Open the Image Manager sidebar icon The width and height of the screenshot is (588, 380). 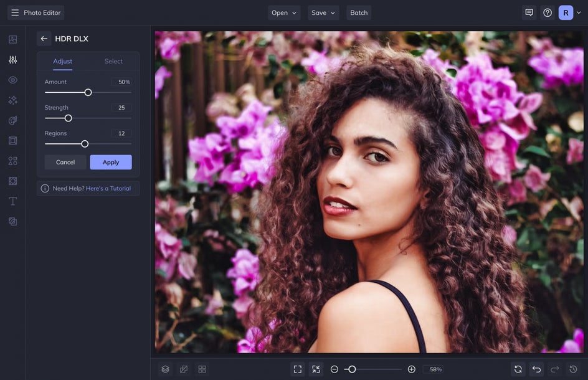tap(12, 39)
